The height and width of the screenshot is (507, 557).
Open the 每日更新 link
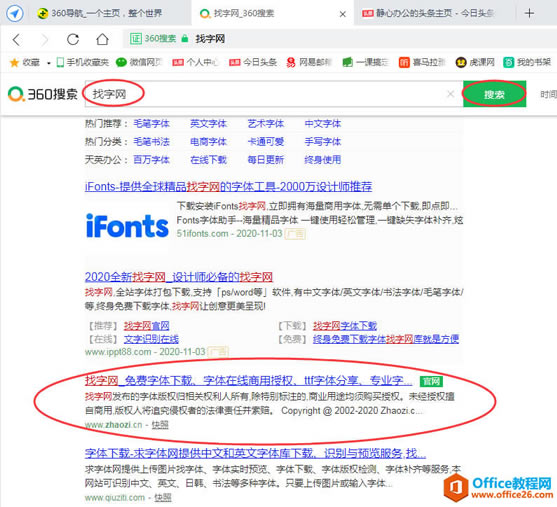265,160
